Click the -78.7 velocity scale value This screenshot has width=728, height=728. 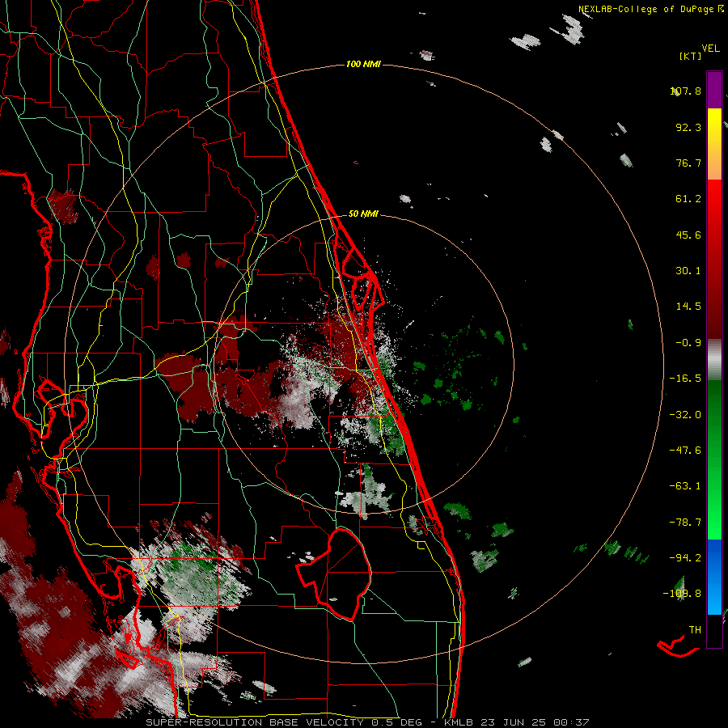click(685, 523)
